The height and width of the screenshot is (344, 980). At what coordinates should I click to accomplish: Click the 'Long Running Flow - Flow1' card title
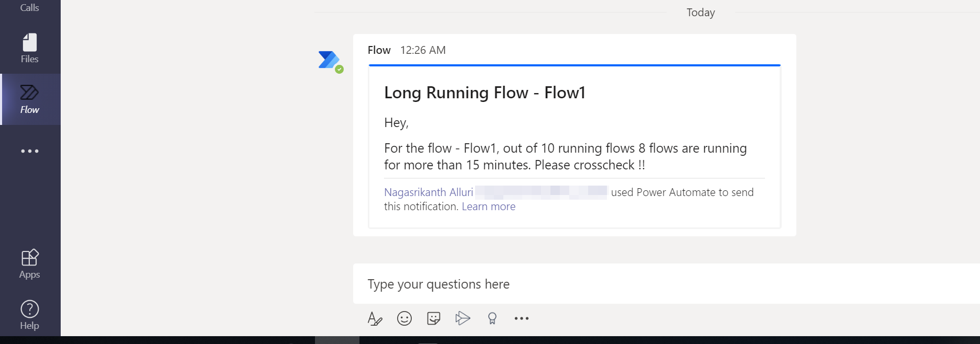click(x=485, y=93)
